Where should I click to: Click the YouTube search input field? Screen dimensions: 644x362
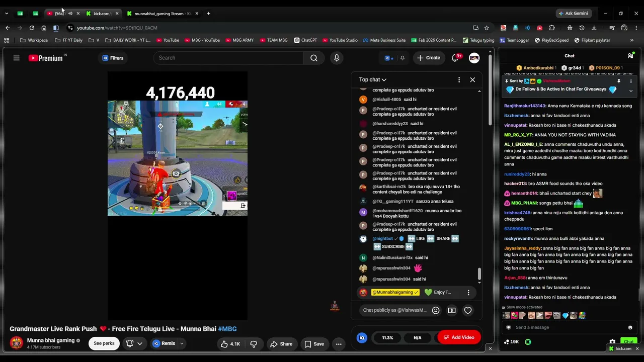point(229,58)
